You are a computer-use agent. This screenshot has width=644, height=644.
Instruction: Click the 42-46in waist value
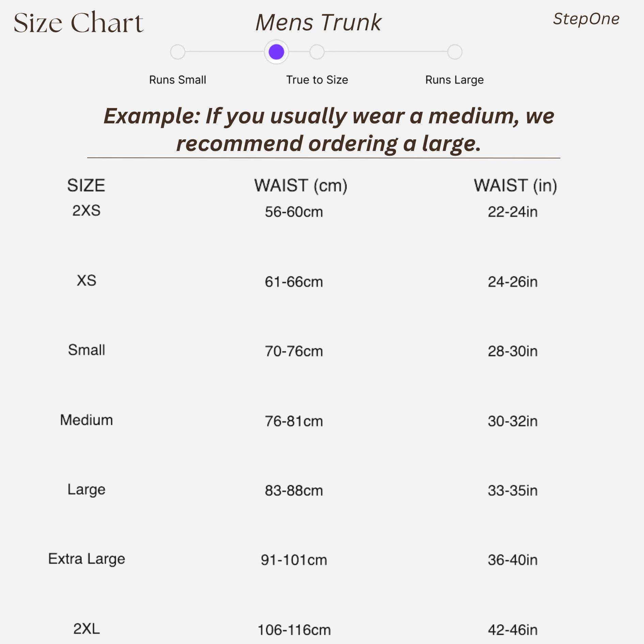click(x=512, y=630)
